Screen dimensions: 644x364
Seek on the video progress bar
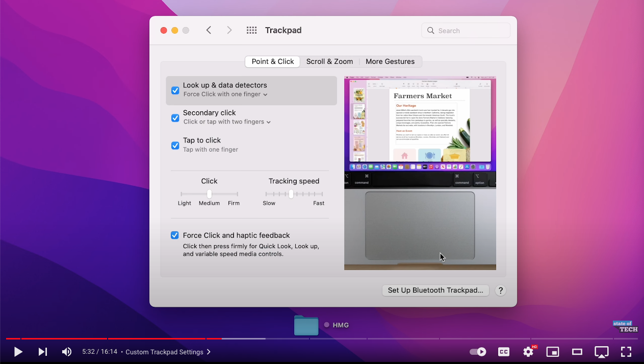click(322, 338)
